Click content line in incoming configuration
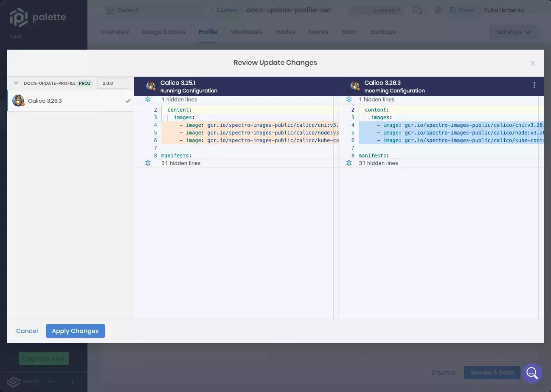Screen dimensions: 551x392 tap(377, 110)
